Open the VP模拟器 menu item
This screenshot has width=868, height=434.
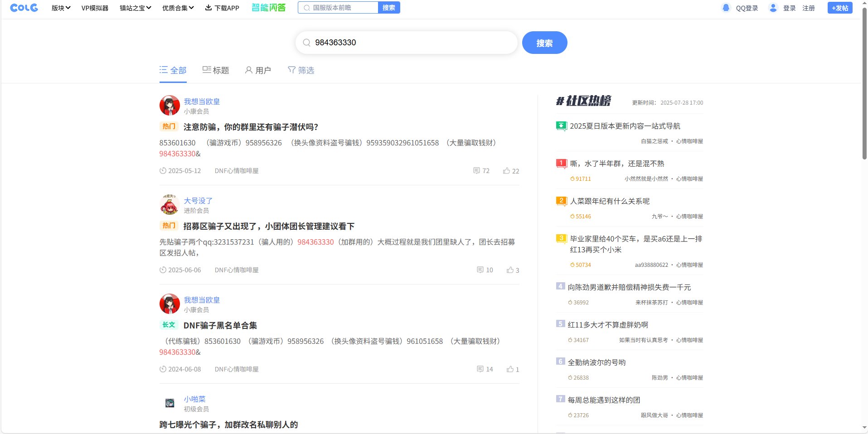coord(95,8)
